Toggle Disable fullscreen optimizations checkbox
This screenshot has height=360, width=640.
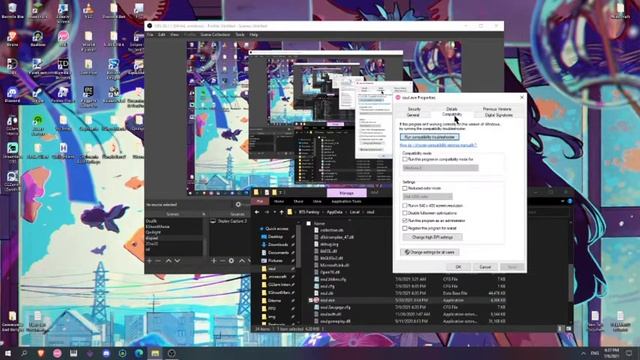(x=405, y=213)
